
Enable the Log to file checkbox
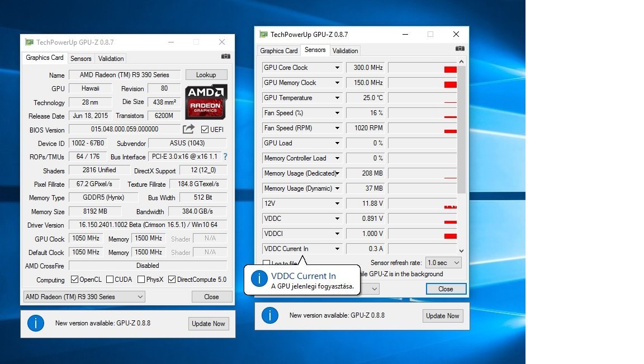pos(266,263)
